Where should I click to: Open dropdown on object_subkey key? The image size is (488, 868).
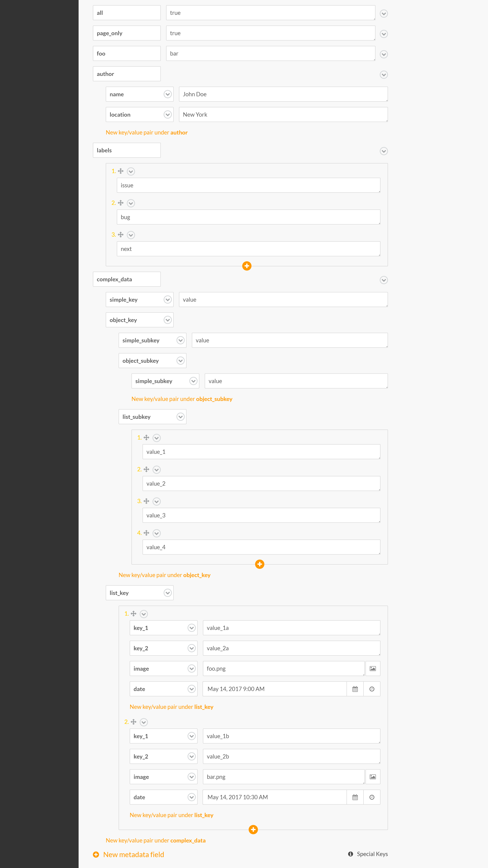pyautogui.click(x=180, y=361)
